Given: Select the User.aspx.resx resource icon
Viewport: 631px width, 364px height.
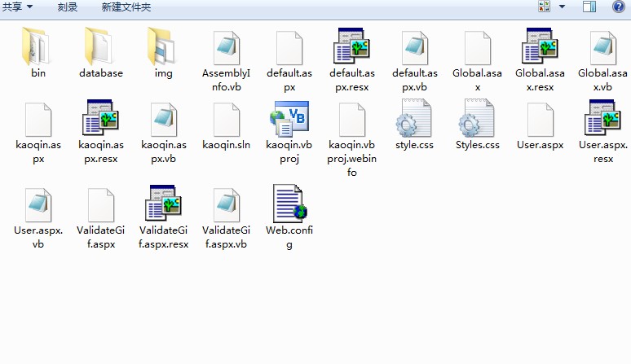Looking at the screenshot, I should tap(602, 117).
